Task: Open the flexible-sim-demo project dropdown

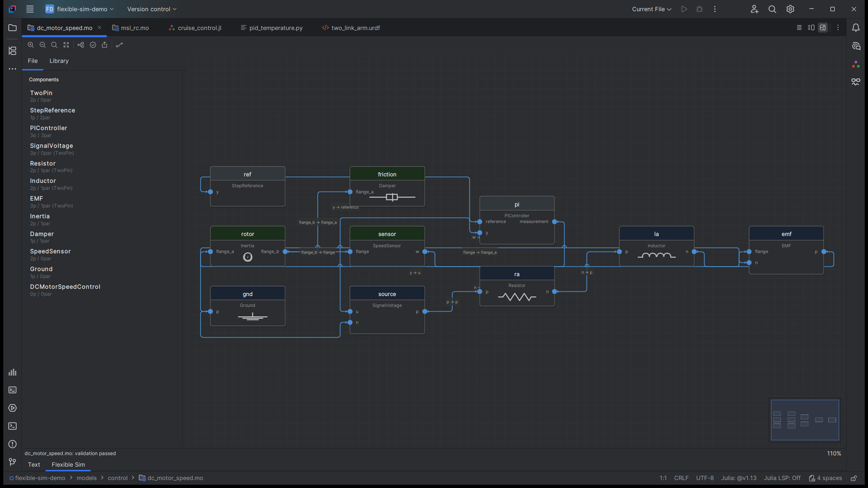Action: pos(80,9)
